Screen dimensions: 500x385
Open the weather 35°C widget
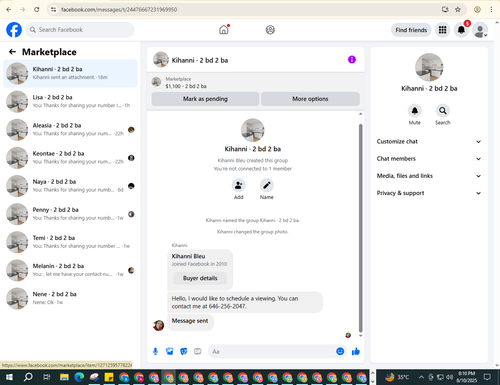397,377
